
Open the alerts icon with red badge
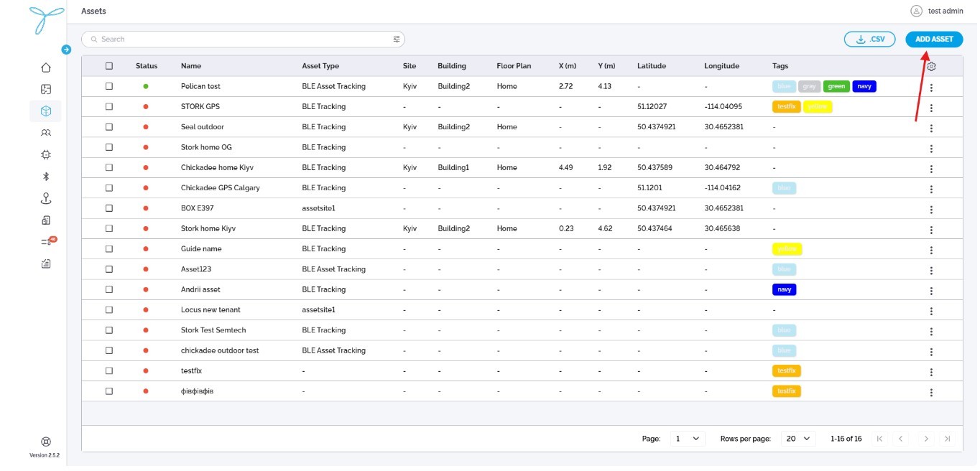click(x=47, y=242)
